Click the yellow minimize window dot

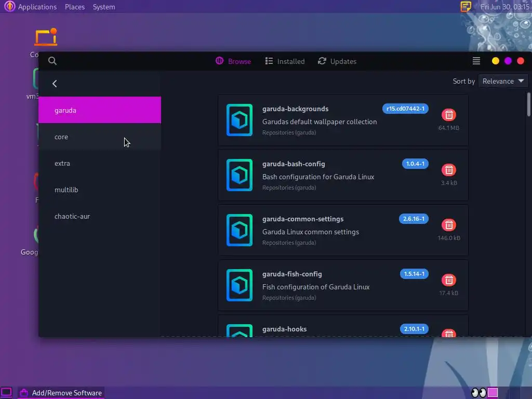tap(495, 61)
